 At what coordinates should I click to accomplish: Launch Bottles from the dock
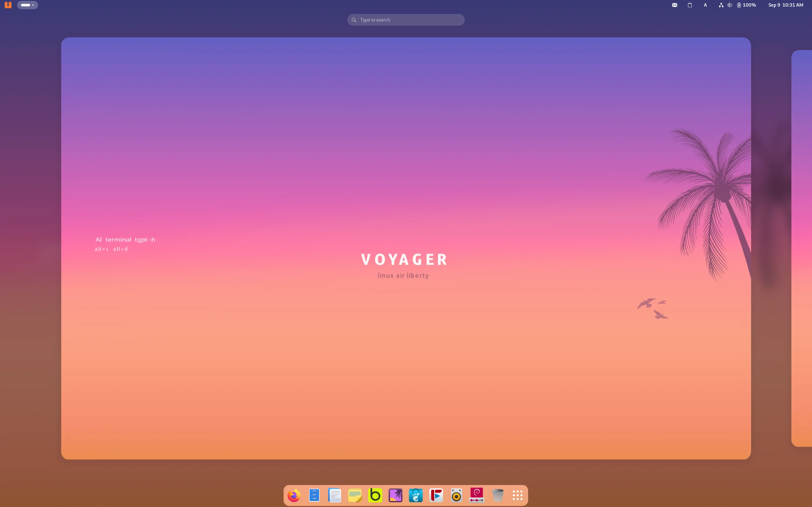click(x=375, y=495)
